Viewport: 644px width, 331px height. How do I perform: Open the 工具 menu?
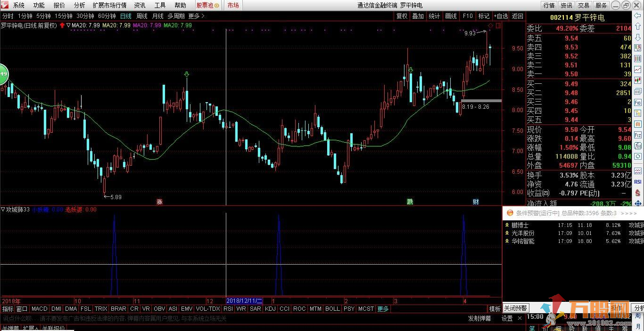tap(160, 5)
